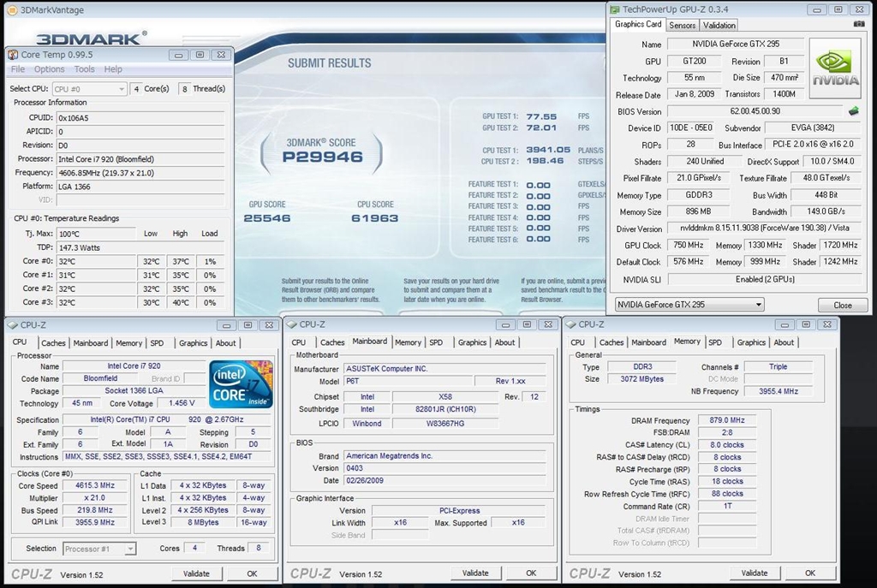Click the Intel Core i7 logo
877x588 pixels.
click(241, 384)
